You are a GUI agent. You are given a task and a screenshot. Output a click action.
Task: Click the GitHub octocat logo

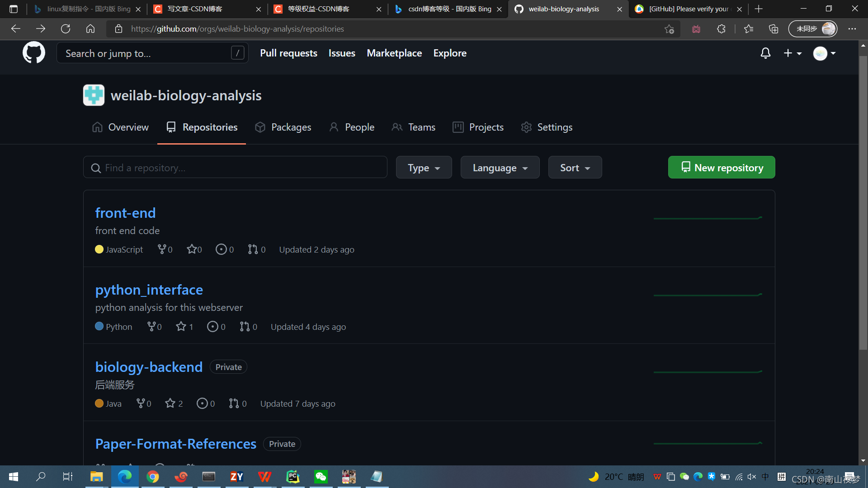pyautogui.click(x=34, y=53)
